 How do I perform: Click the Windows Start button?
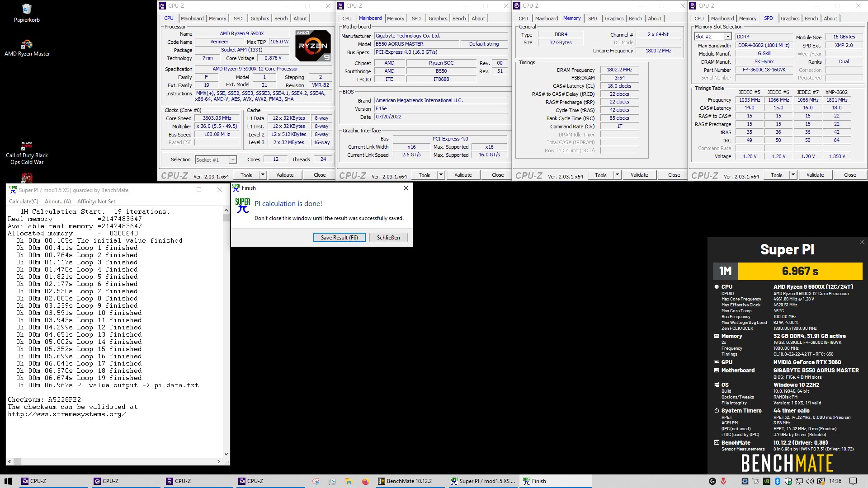tap(8, 481)
